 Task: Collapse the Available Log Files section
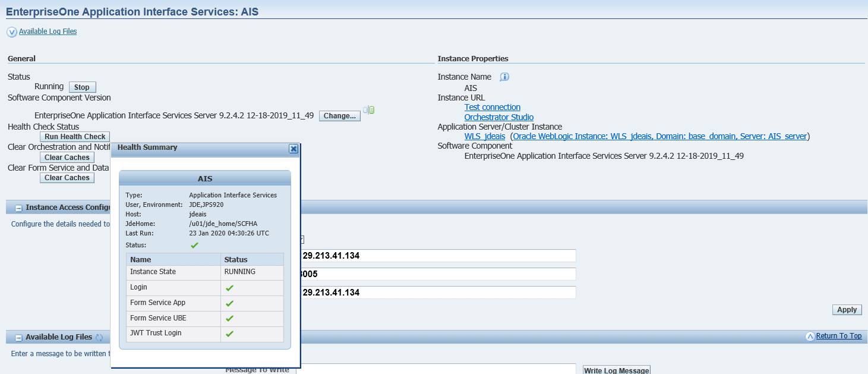(18, 338)
